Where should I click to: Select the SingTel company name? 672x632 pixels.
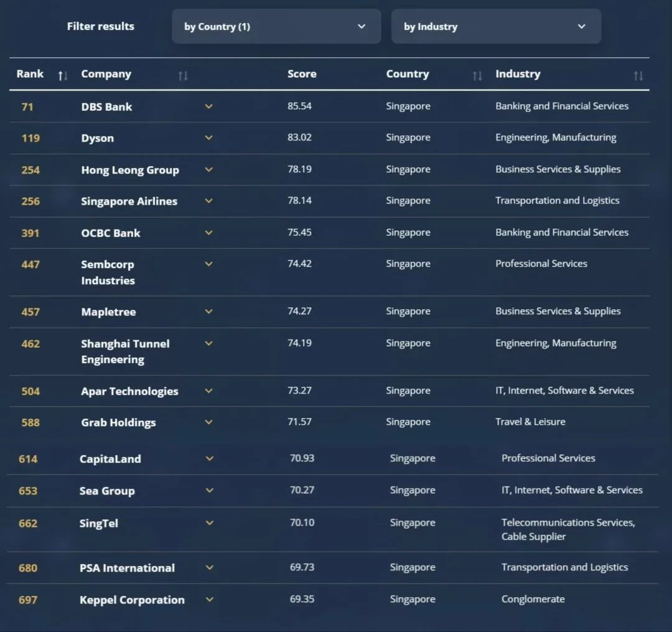[98, 524]
